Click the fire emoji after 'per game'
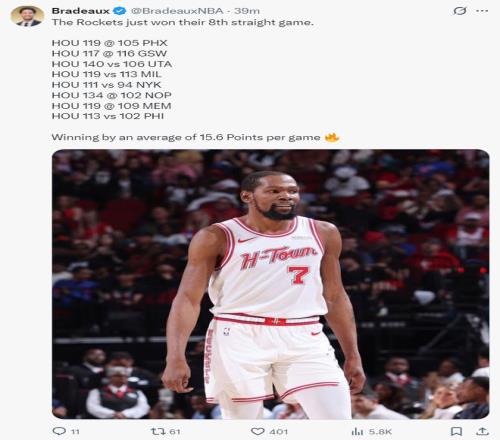This screenshot has width=500, height=440. (x=332, y=137)
